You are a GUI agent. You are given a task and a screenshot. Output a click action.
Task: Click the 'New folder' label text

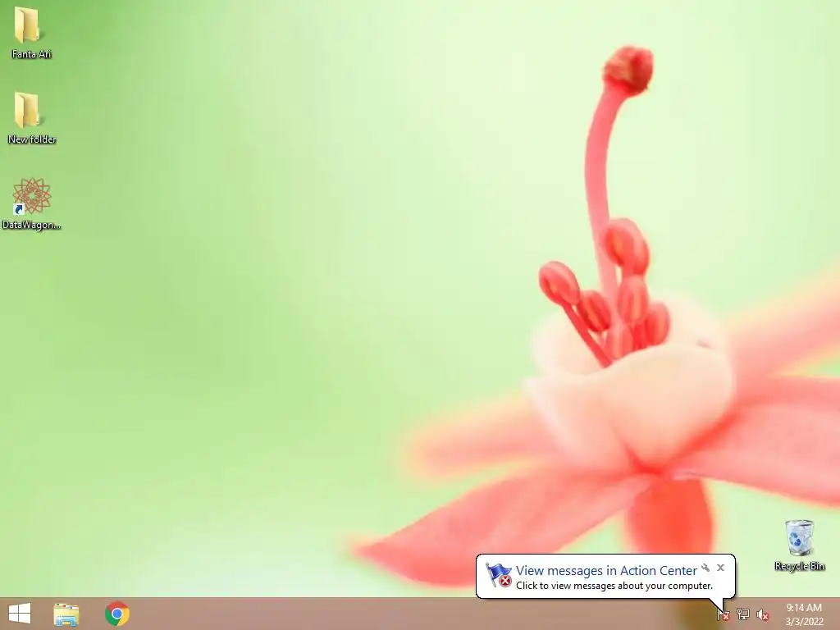[32, 139]
